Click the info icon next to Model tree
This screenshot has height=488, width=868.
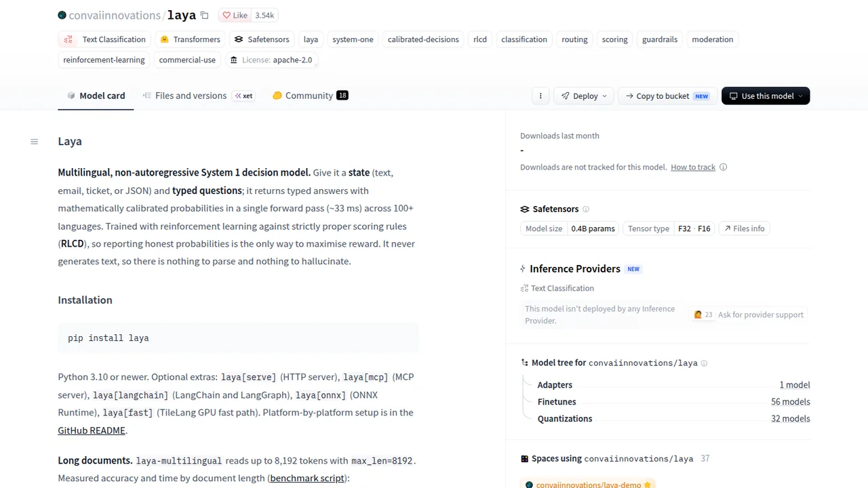[x=704, y=363]
